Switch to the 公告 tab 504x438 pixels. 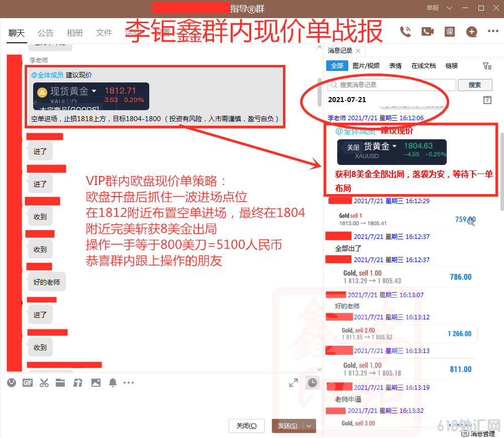(45, 33)
